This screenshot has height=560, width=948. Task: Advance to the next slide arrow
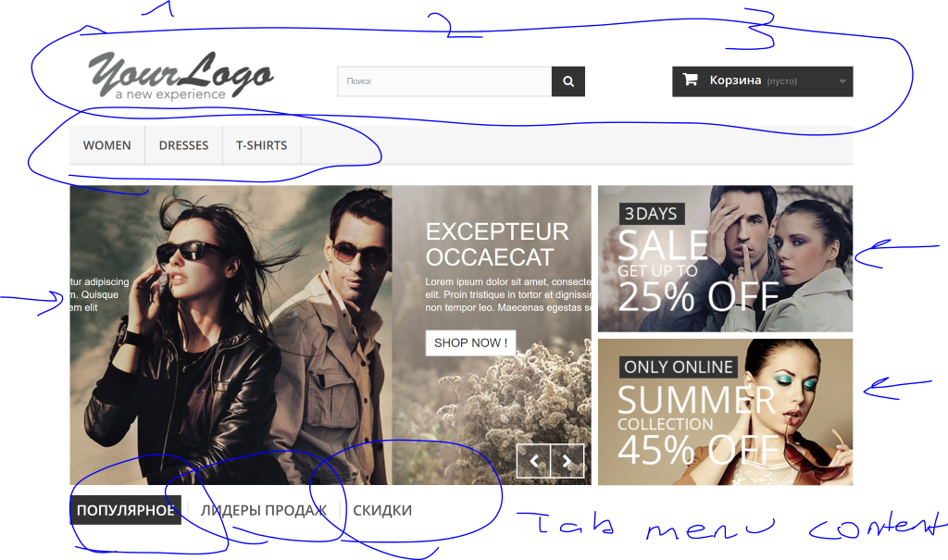tap(568, 462)
